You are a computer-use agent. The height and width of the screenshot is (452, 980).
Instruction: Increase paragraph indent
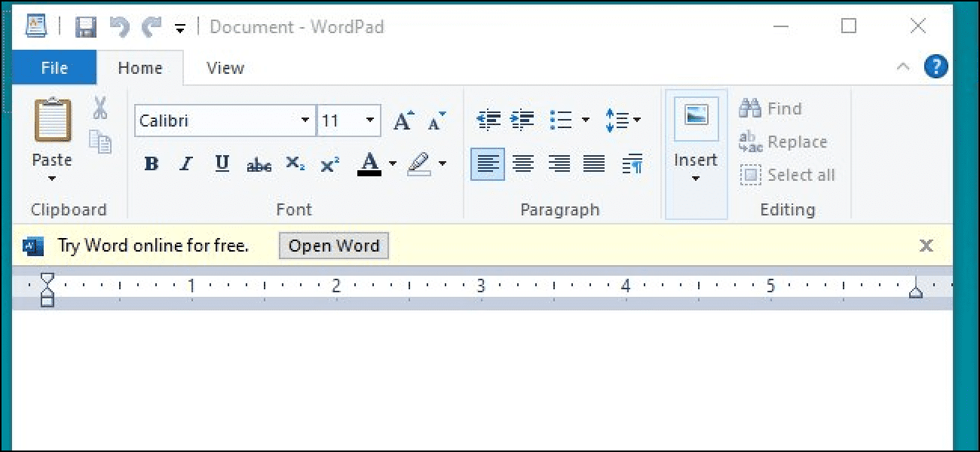522,120
